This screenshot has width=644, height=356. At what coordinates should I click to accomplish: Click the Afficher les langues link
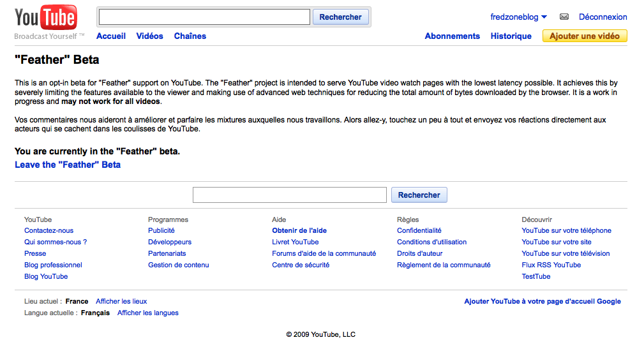[x=148, y=313]
